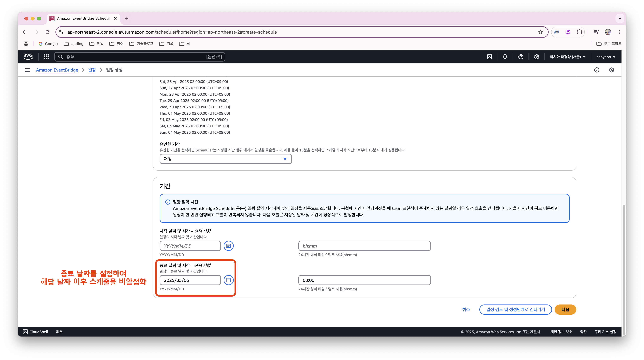Skip to review and create schedule step

(515, 309)
